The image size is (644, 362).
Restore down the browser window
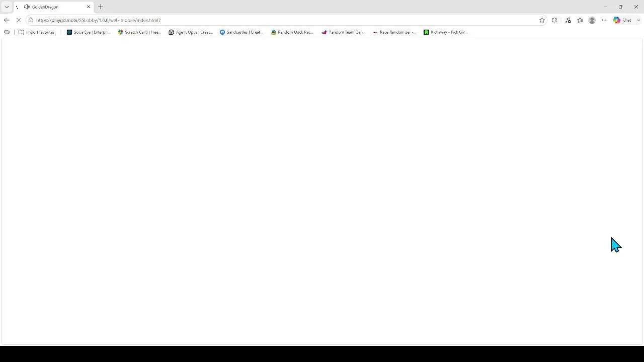(x=621, y=7)
